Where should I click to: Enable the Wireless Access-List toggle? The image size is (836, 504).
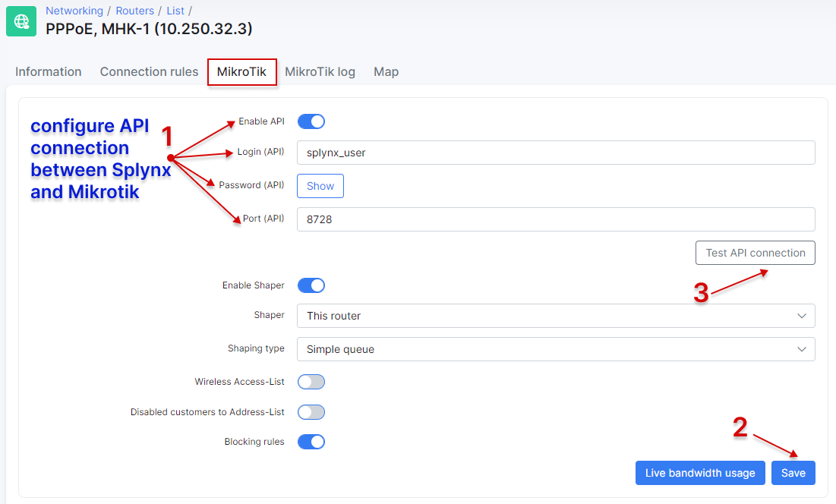click(311, 382)
